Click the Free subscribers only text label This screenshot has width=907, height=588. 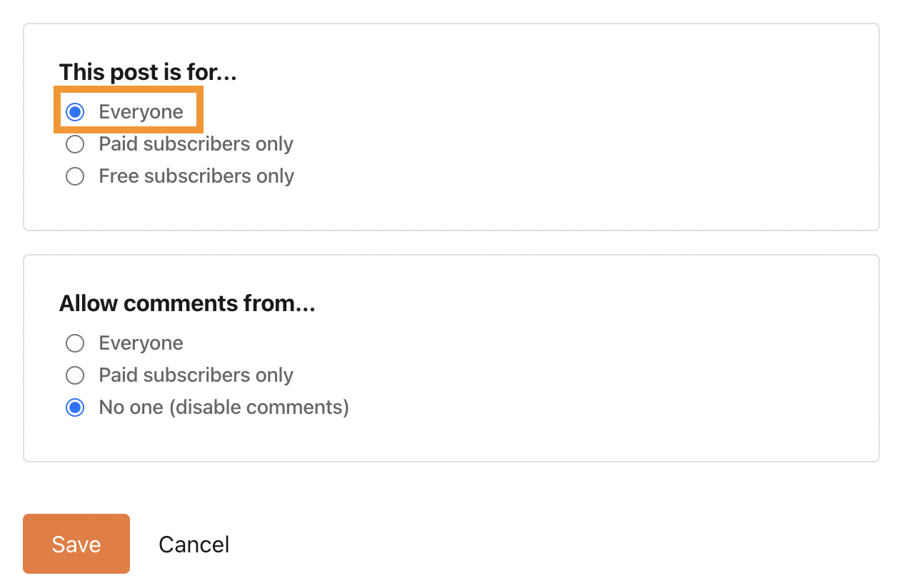coord(196,176)
